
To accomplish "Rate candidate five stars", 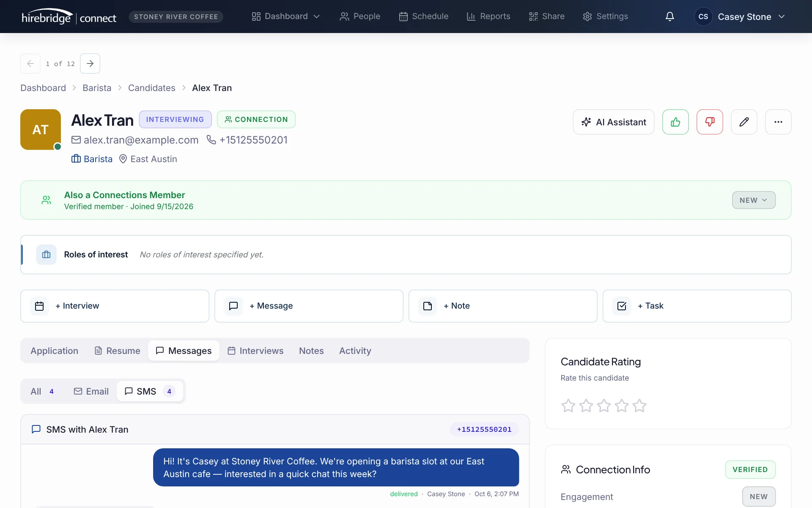I will (x=639, y=406).
